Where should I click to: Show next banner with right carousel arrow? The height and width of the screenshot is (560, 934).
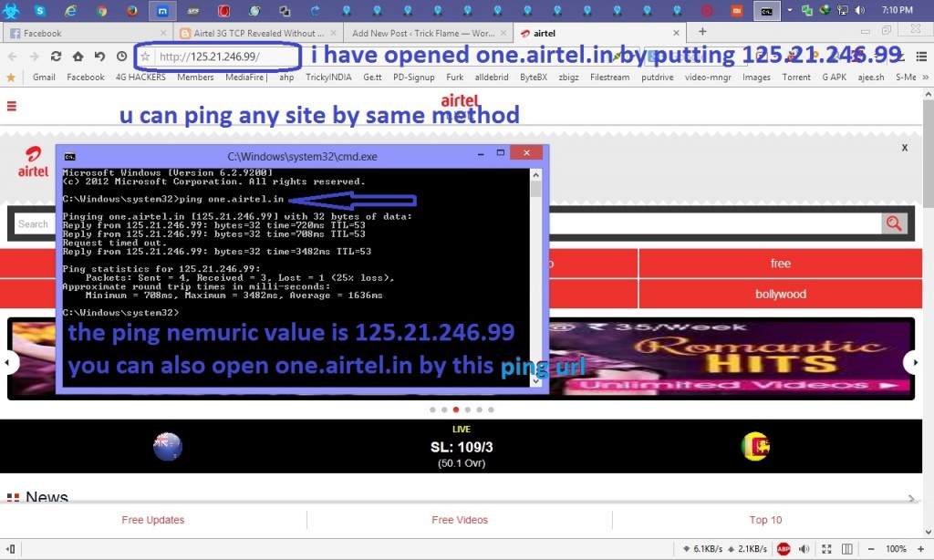click(x=912, y=362)
